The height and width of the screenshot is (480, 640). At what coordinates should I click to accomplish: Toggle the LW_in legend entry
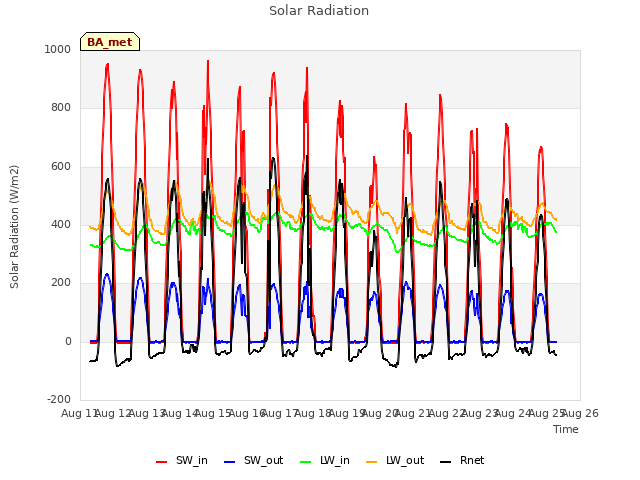coord(325,461)
